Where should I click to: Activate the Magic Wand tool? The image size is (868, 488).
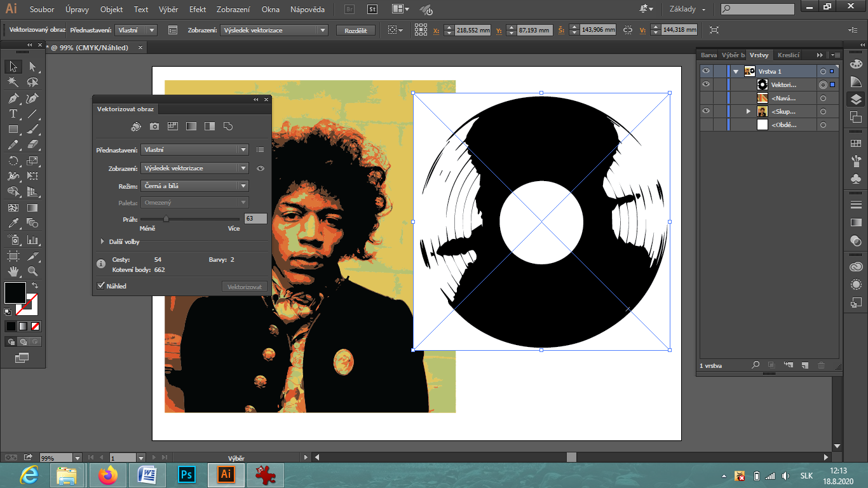pyautogui.click(x=13, y=82)
